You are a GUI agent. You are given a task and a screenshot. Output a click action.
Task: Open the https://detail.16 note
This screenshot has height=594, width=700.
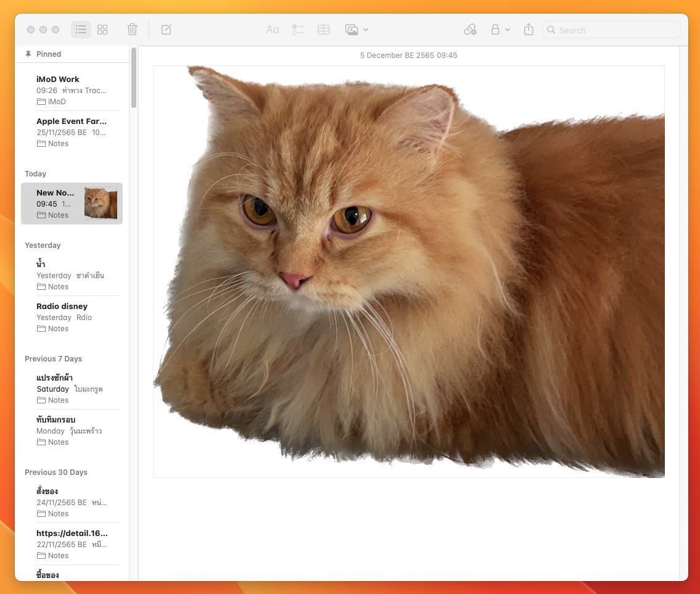point(72,544)
